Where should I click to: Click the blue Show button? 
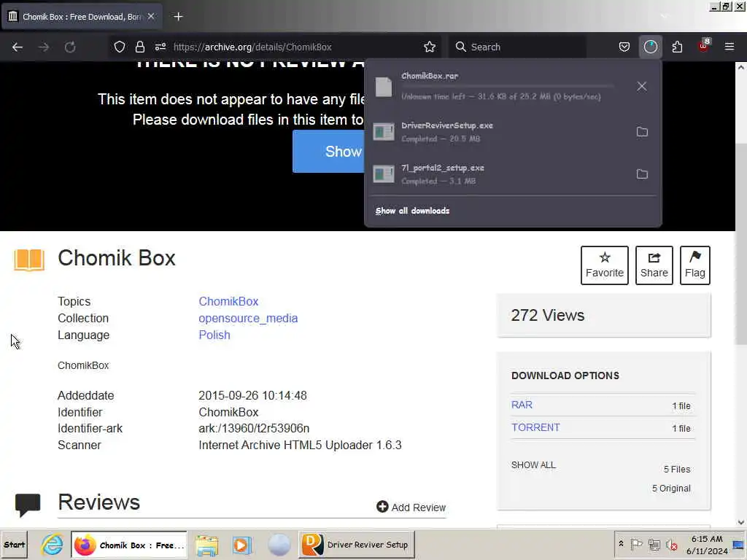pos(329,152)
